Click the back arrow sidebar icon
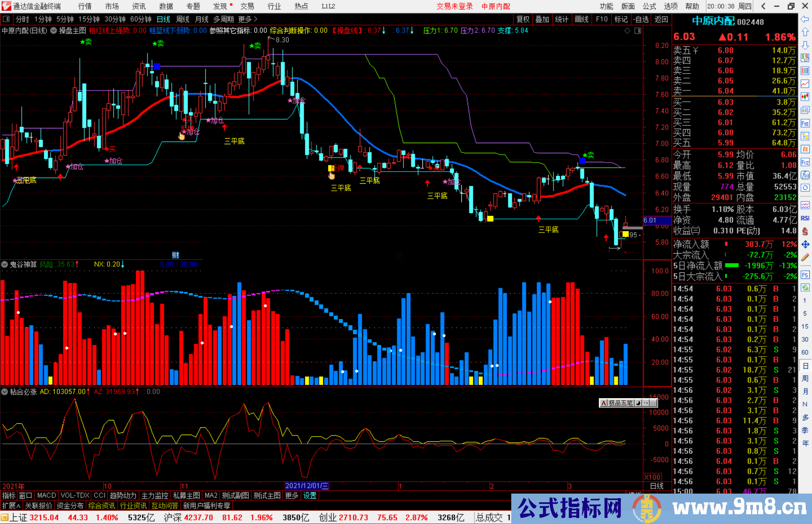This screenshot has height=524, width=812. 805,19
